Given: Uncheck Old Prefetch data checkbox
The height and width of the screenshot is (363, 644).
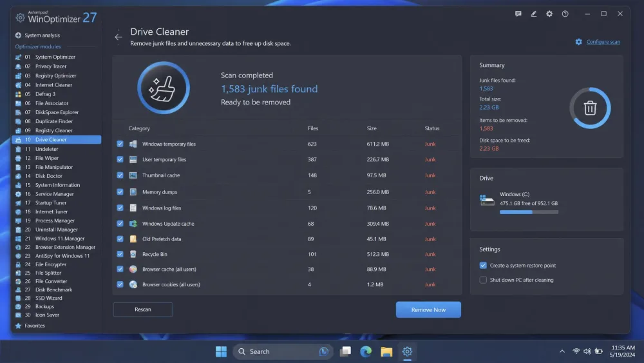Looking at the screenshot, I should click(120, 239).
